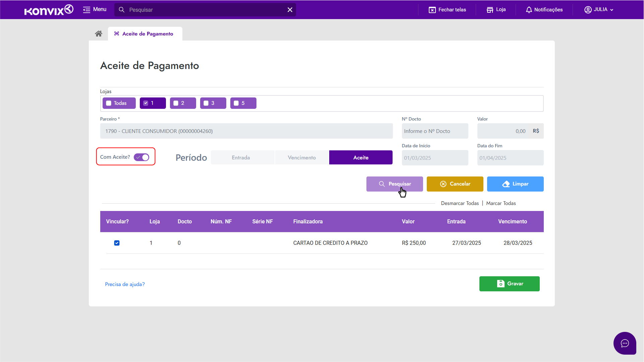Image resolution: width=644 pixels, height=362 pixels.
Task: Toggle the Com Aceite switch
Action: coord(141,157)
